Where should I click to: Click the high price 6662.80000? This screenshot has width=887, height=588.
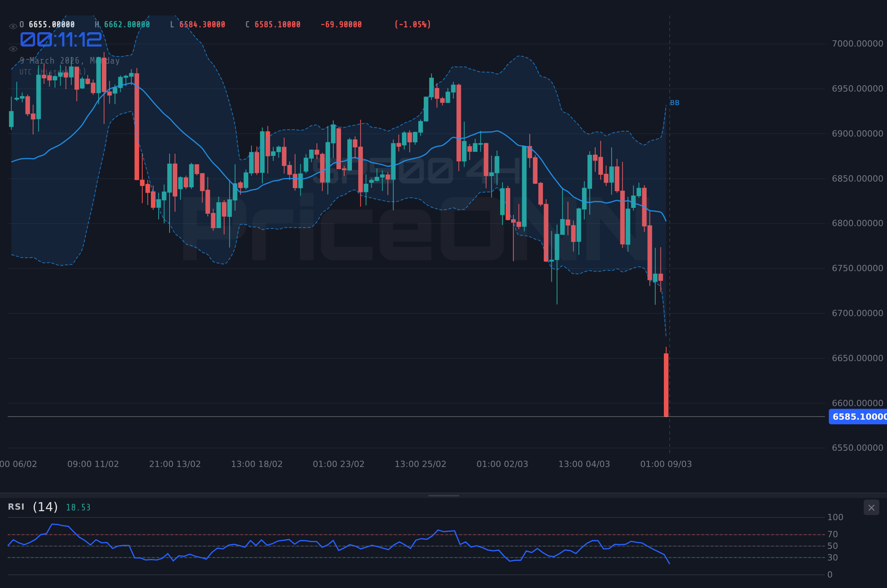[127, 24]
